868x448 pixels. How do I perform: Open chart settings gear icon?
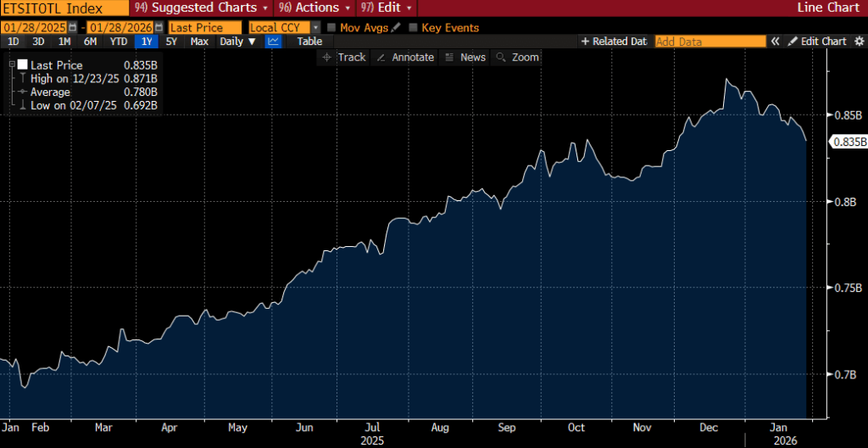tap(857, 42)
